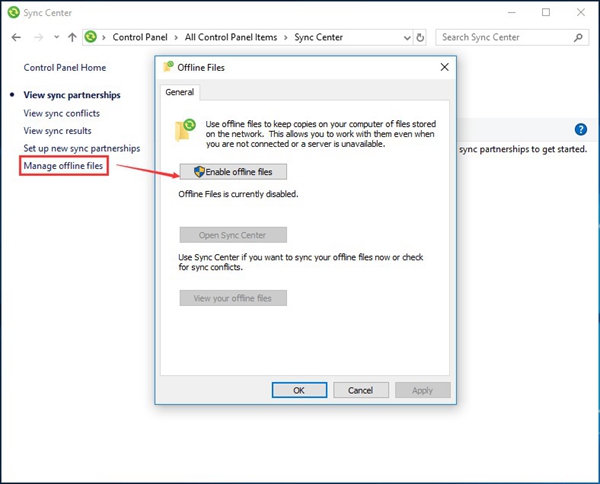Maximize the Sync Center window
The height and width of the screenshot is (484, 600).
(546, 13)
